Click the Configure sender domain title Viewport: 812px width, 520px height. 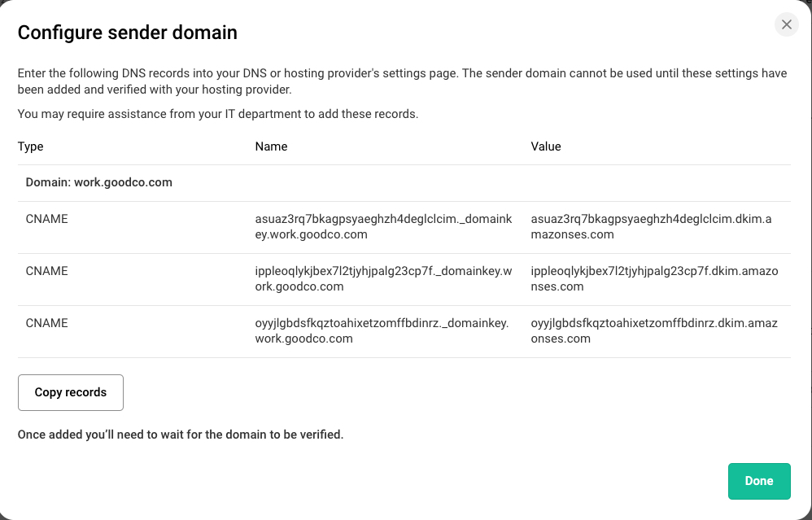(x=127, y=33)
